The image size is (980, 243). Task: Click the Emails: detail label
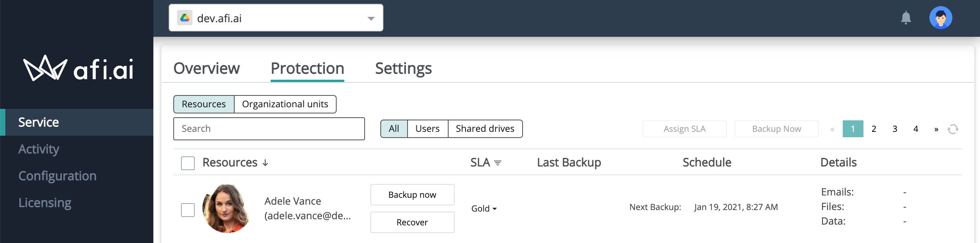(837, 192)
